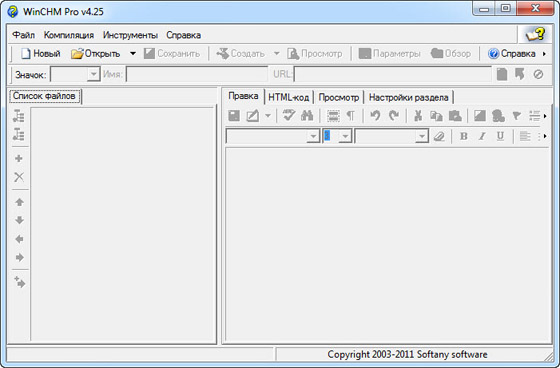
Task: Click the plus add icon in sidebar
Action: click(x=19, y=158)
